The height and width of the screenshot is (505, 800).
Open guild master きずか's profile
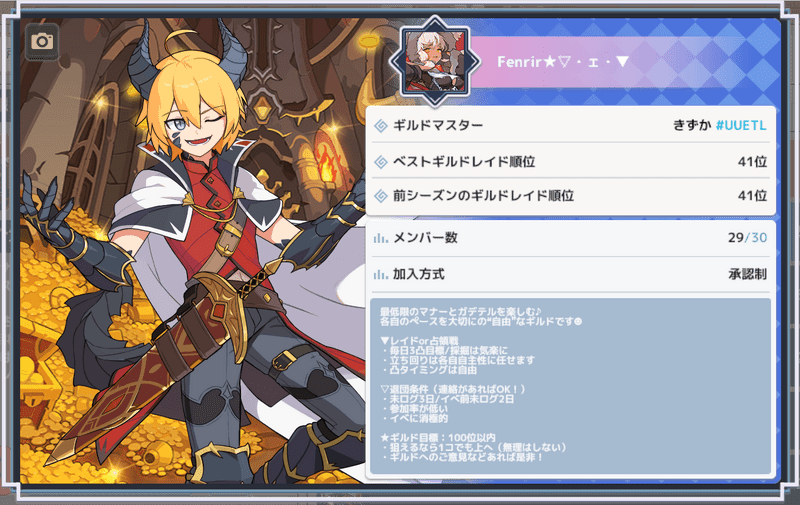(x=692, y=125)
